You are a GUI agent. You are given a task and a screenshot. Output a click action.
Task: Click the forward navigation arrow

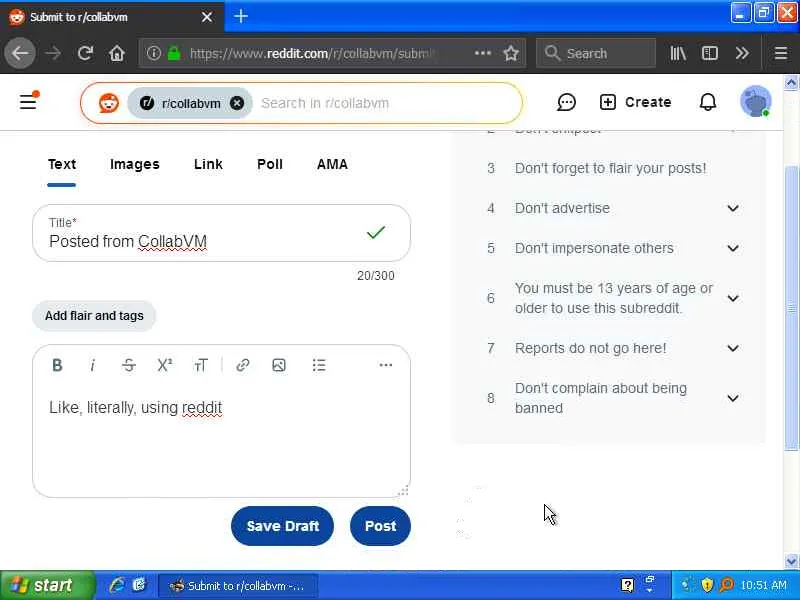click(53, 53)
